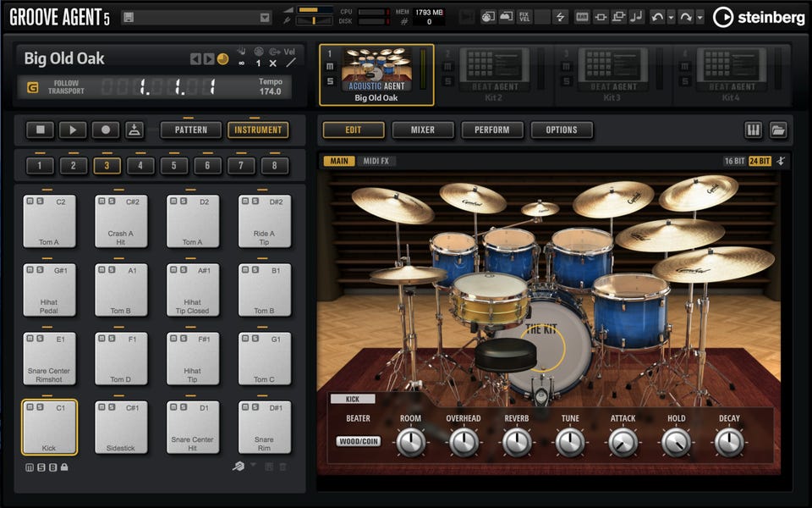Screen dimensions: 812x508
Task: Click the lock icon below the pads
Action: pyautogui.click(x=64, y=467)
